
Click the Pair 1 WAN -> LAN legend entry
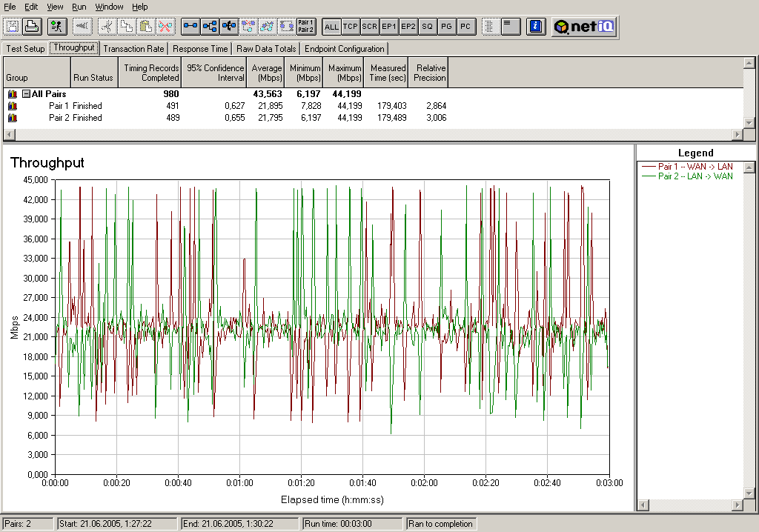695,167
